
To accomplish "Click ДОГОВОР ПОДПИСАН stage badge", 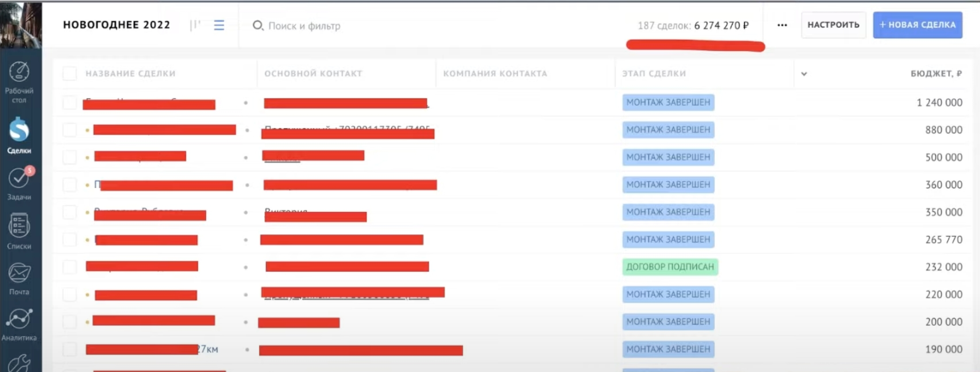I will pyautogui.click(x=670, y=267).
